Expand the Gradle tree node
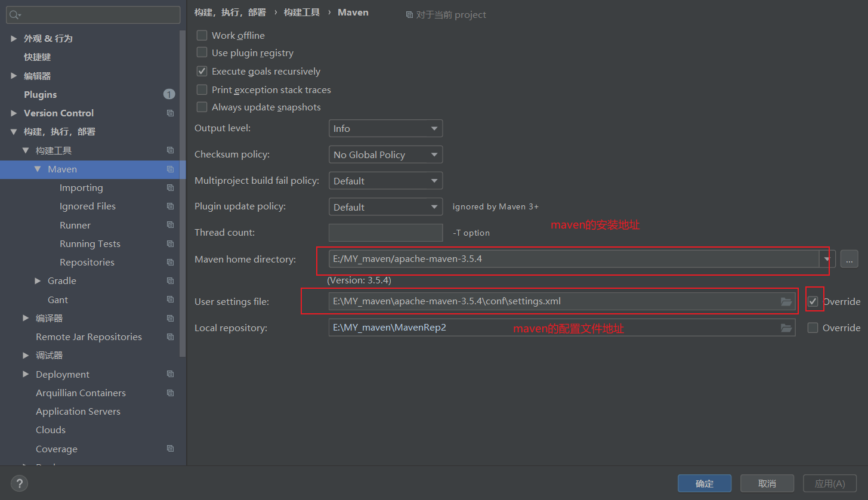The height and width of the screenshot is (500, 868). 38,281
